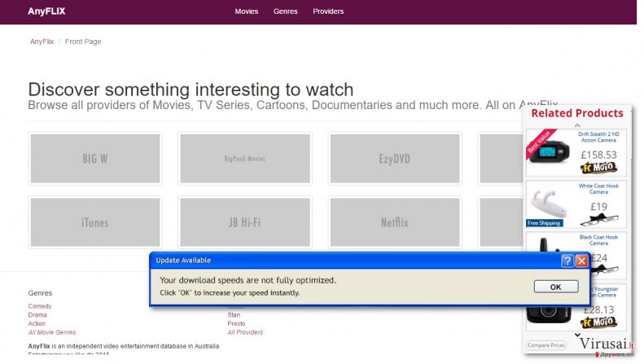
Task: Open the Movies menu item
Action: click(x=247, y=11)
